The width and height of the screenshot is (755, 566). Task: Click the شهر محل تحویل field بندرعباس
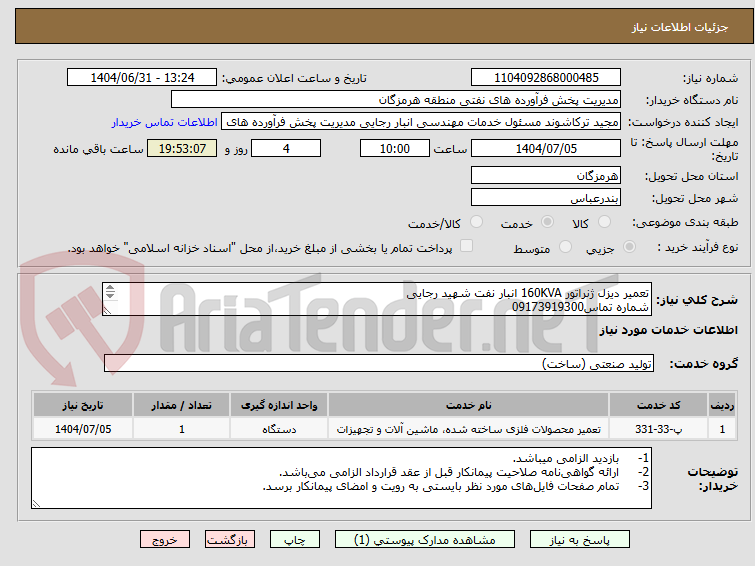click(546, 197)
